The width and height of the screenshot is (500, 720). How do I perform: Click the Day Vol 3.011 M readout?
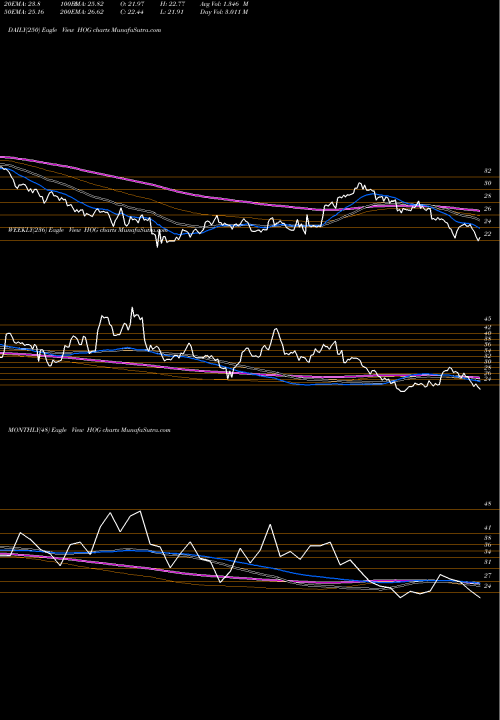224,12
